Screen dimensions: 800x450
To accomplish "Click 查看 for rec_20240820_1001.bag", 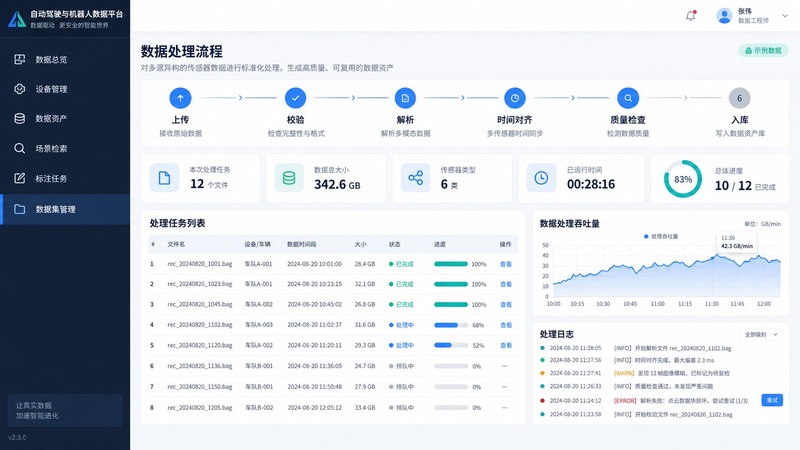I will pyautogui.click(x=506, y=264).
